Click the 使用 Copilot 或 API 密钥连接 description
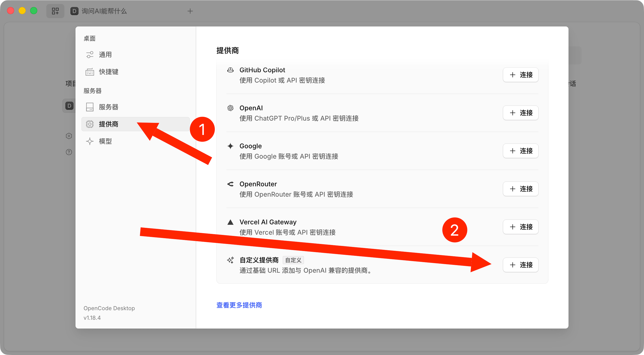Screen dimensions: 644x355 pyautogui.click(x=282, y=80)
